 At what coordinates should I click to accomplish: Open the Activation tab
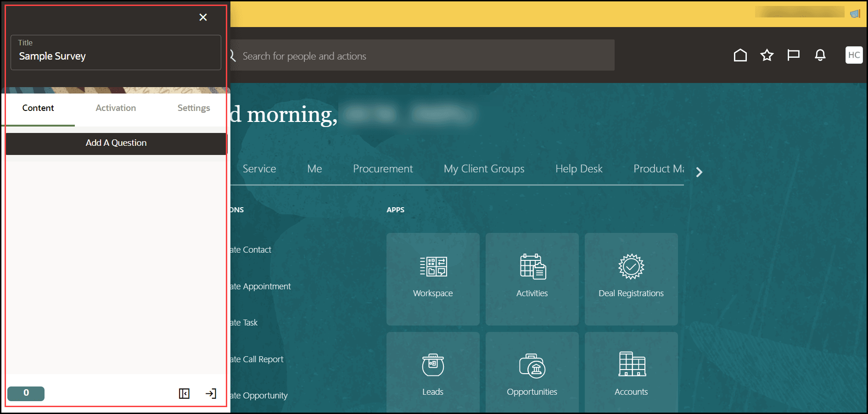click(116, 108)
